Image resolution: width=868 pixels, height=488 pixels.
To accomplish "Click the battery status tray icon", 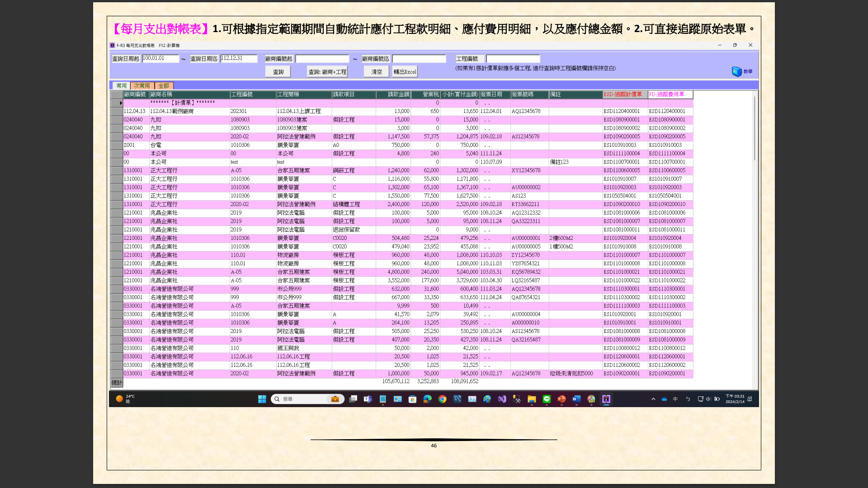I will click(x=717, y=399).
